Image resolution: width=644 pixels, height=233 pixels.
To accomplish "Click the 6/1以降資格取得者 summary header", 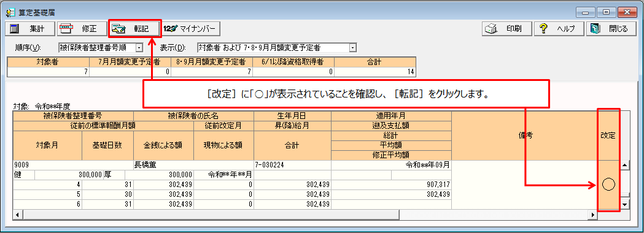I will pyautogui.click(x=293, y=62).
